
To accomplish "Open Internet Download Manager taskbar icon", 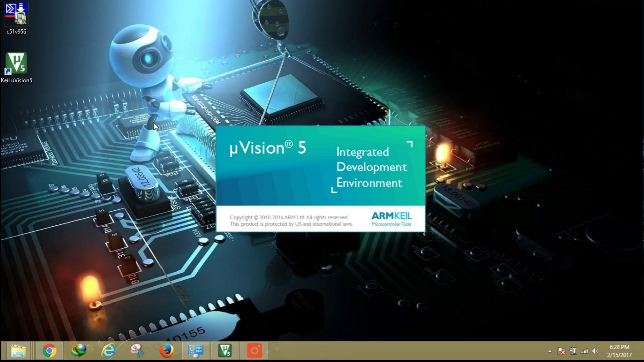I will [x=78, y=350].
